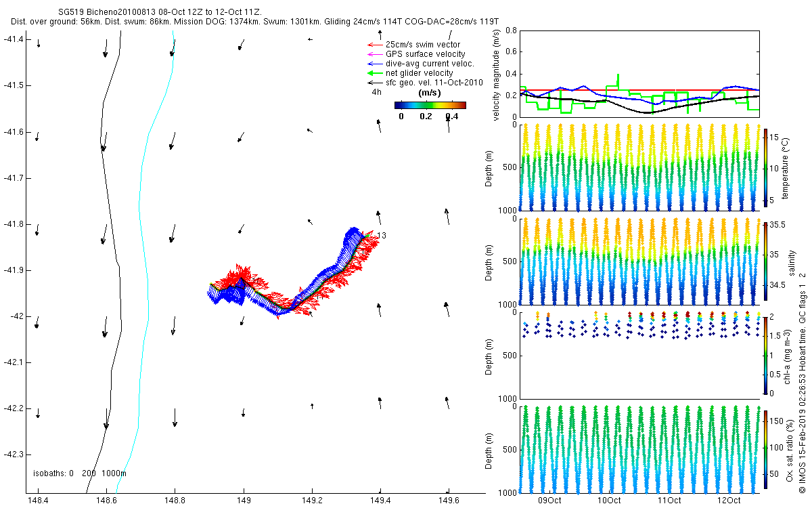This screenshot has height=508, width=812.
Task: Click the '150' tick on the oxygen color bar
Action: (777, 423)
